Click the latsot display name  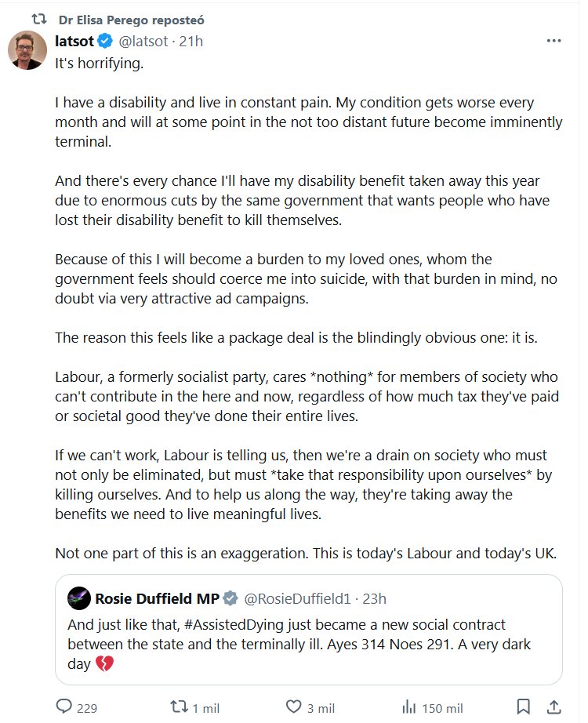coord(74,41)
